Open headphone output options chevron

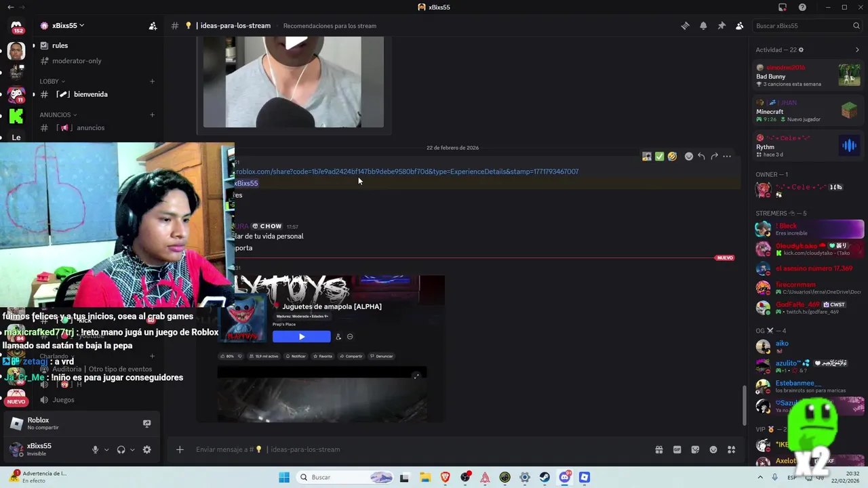pos(132,450)
